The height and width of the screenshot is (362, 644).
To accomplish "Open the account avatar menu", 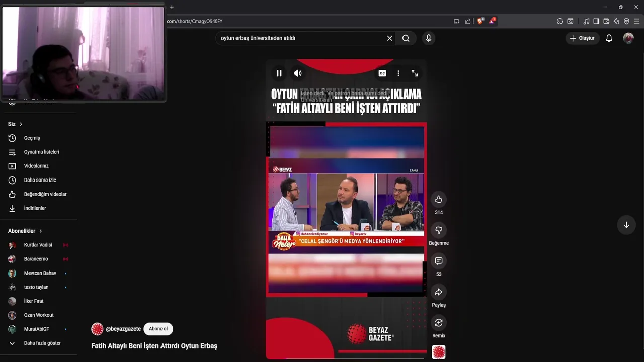I will tap(628, 38).
